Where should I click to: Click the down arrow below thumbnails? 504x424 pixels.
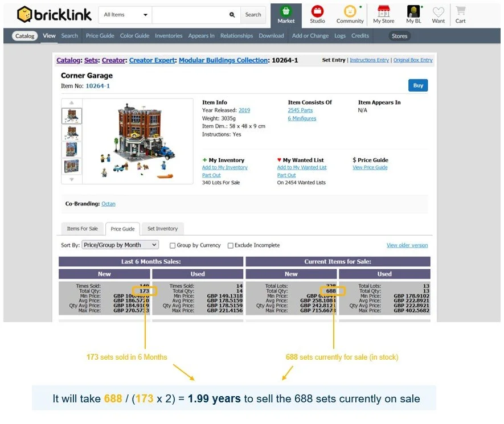tap(72, 179)
